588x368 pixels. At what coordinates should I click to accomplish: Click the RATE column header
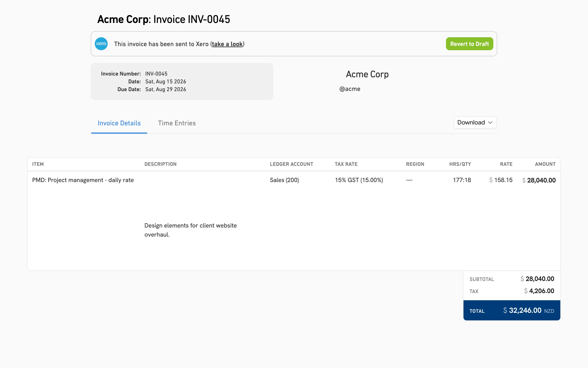(506, 164)
